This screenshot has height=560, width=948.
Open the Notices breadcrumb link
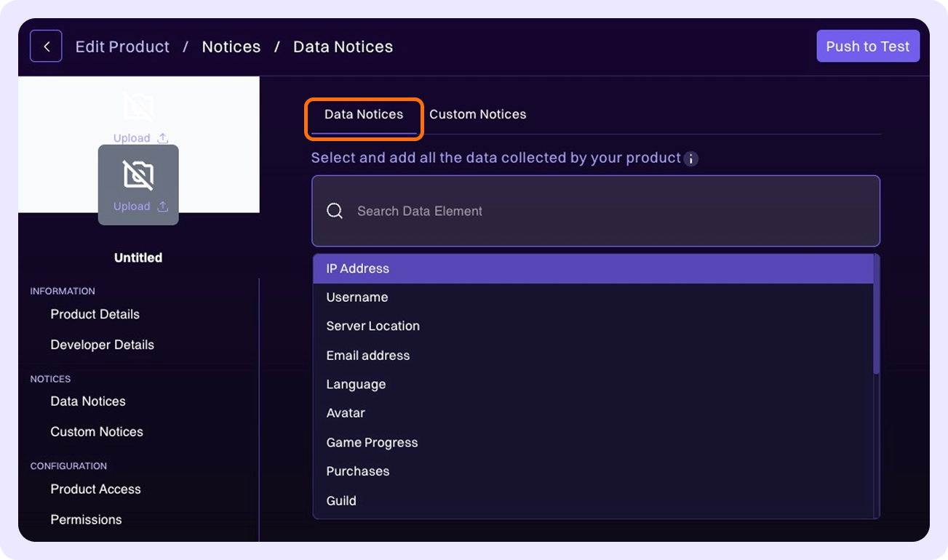coord(231,47)
